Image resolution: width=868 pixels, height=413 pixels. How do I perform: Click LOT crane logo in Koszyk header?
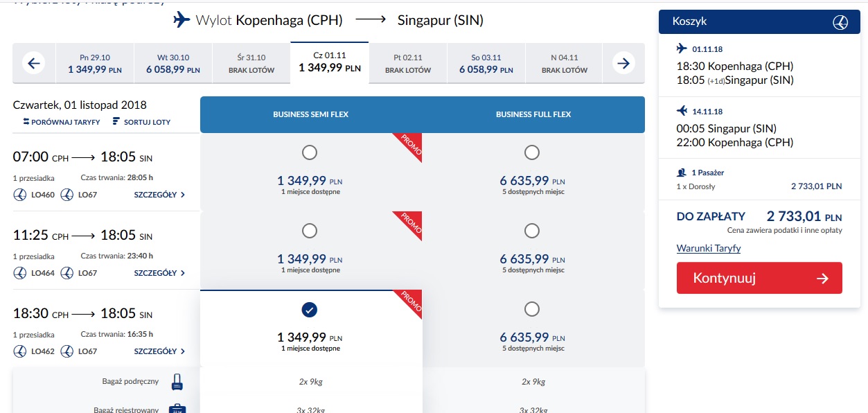tap(840, 21)
